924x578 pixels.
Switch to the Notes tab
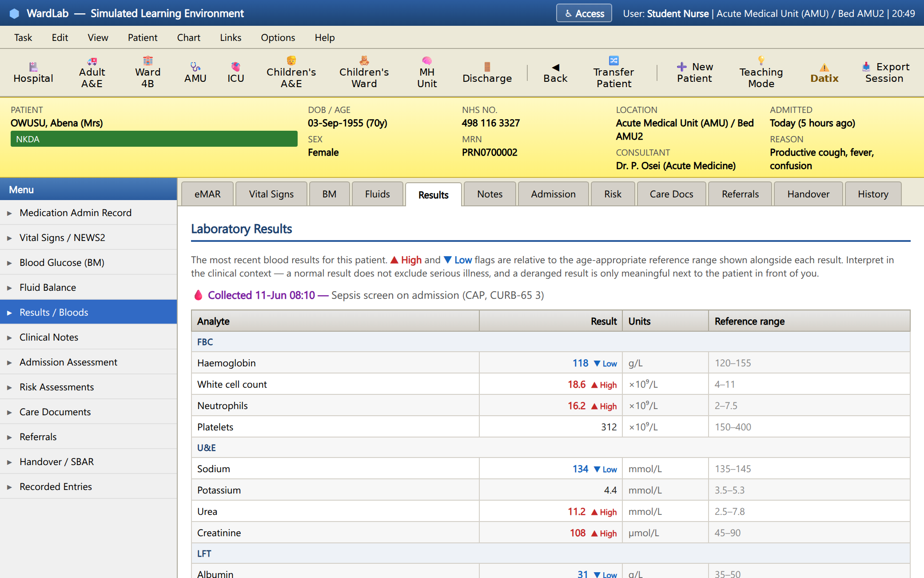(x=490, y=194)
